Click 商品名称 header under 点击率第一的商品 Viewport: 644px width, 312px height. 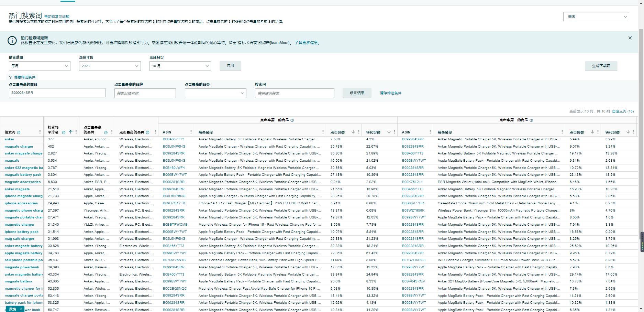pyautogui.click(x=206, y=132)
